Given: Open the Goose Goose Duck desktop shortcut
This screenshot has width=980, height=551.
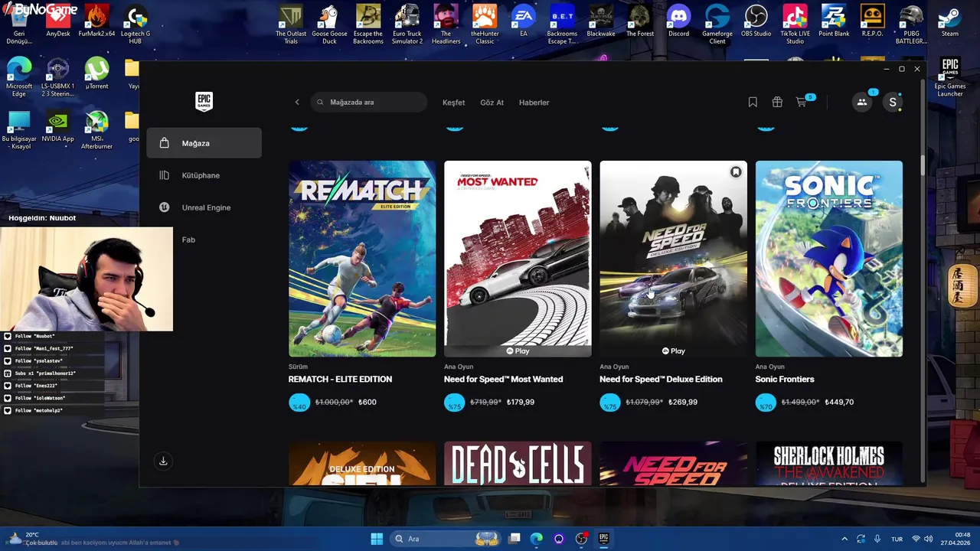Looking at the screenshot, I should click(329, 23).
